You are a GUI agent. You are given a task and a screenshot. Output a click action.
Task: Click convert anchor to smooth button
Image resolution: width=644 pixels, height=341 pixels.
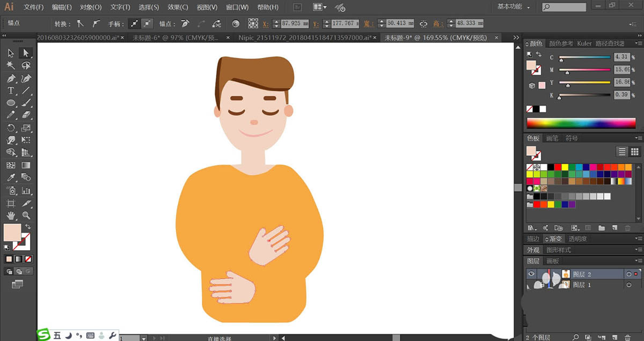(x=96, y=24)
